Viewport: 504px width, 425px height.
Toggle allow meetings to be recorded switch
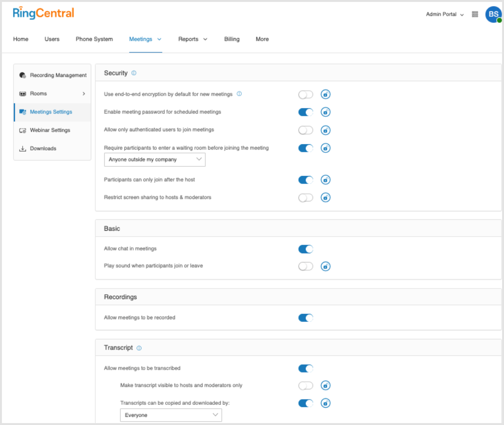pyautogui.click(x=305, y=317)
